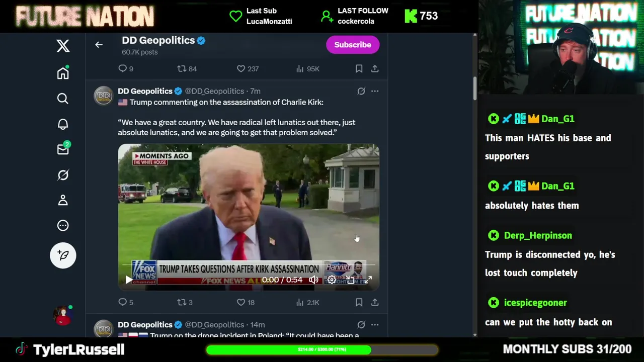
Task: Open Messages envelope with 2 badge
Action: [x=63, y=149]
